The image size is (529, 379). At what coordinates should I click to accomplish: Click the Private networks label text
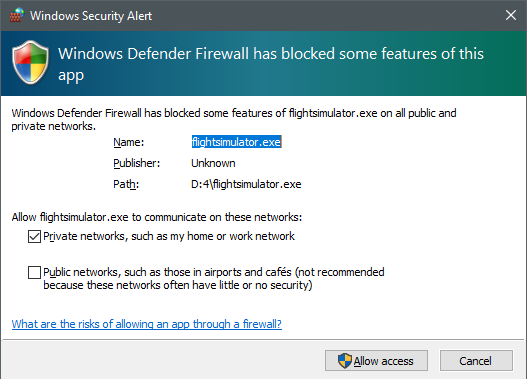tap(169, 236)
